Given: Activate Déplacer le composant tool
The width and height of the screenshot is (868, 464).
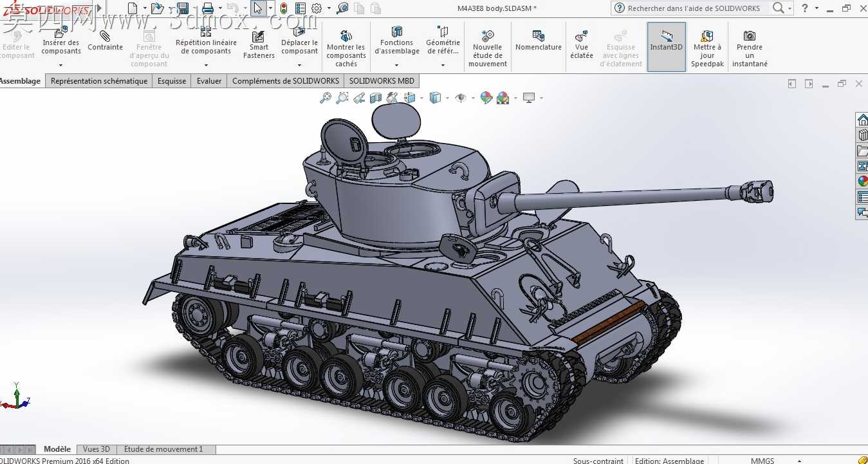Looking at the screenshot, I should pyautogui.click(x=299, y=40).
